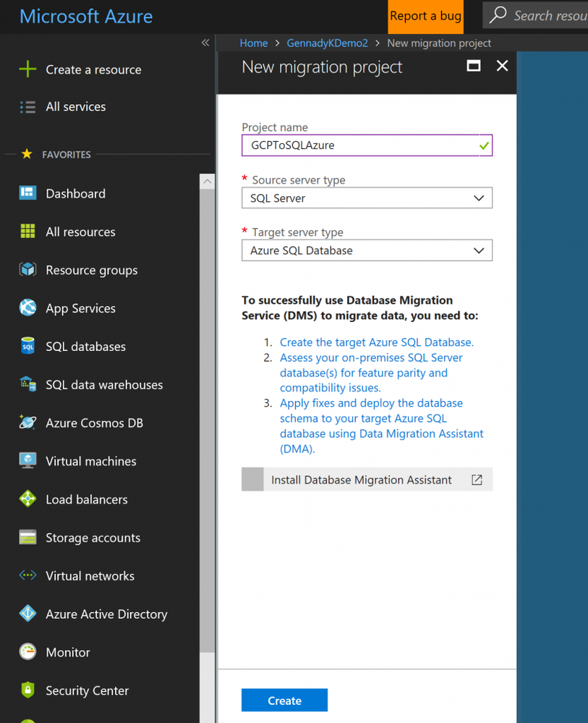
Task: Click the All services list icon
Action: (27, 107)
